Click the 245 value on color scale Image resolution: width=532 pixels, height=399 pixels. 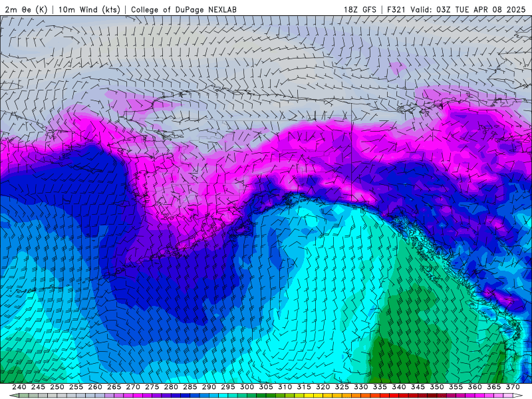point(38,387)
